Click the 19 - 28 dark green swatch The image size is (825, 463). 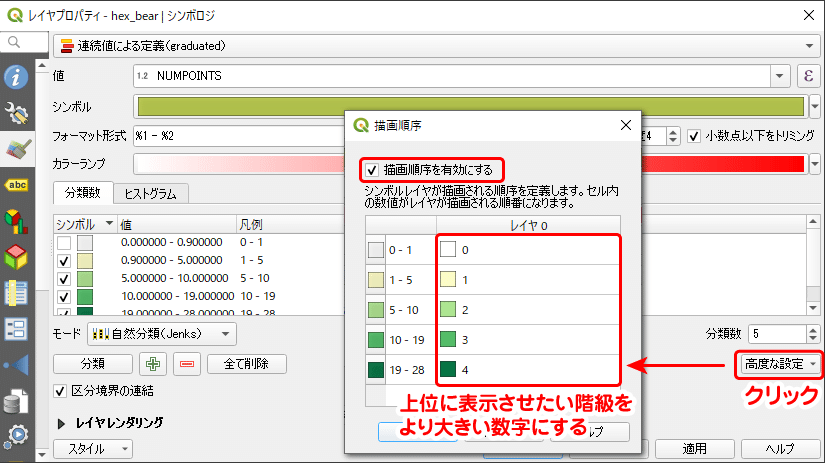pos(376,370)
